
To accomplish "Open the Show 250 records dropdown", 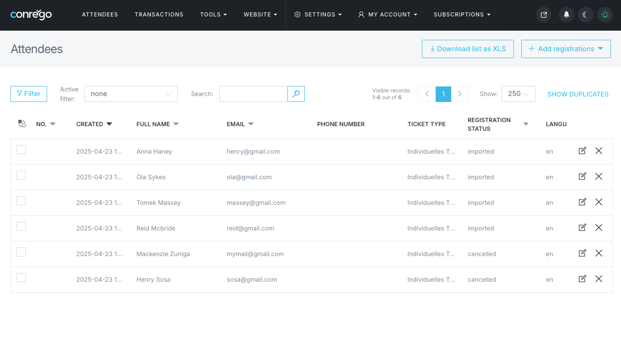I will [518, 94].
